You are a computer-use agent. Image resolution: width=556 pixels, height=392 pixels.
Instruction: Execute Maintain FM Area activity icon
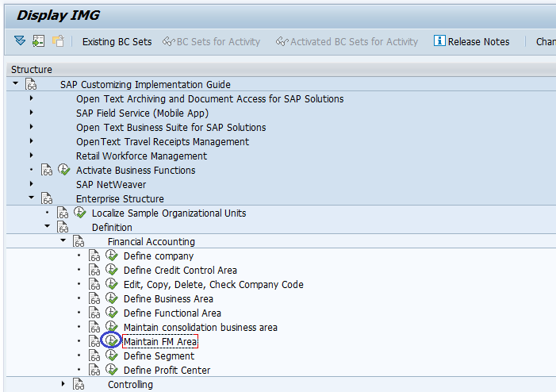(x=112, y=341)
